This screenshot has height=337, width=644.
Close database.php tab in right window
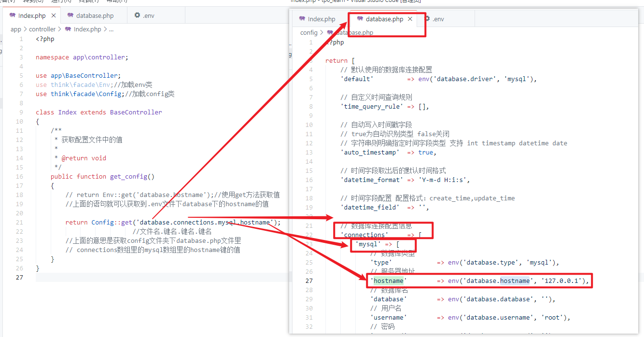click(410, 19)
